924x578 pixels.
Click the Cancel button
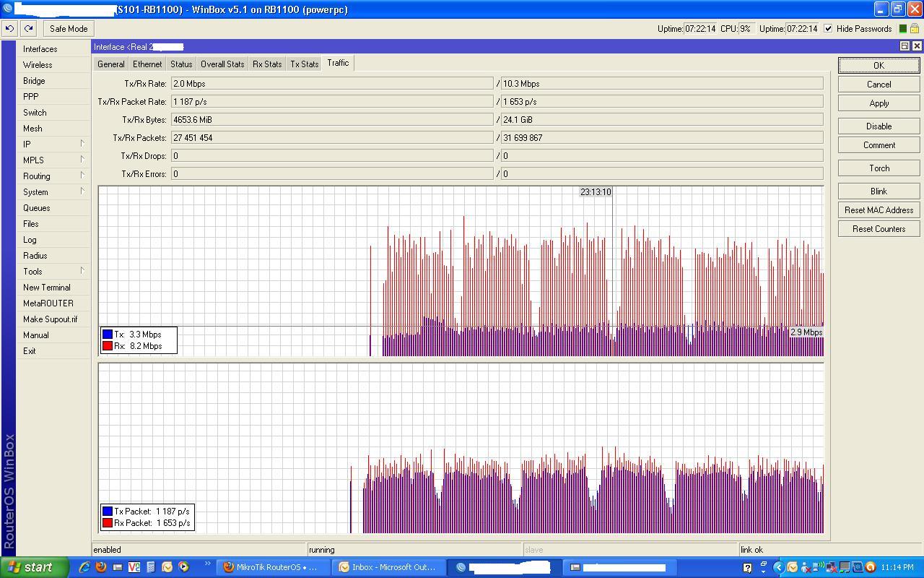(879, 85)
